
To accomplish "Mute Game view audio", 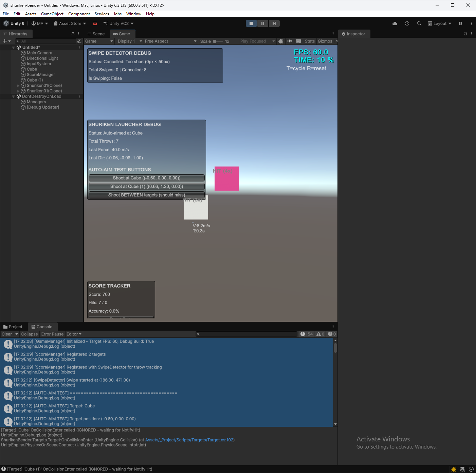I will click(289, 41).
